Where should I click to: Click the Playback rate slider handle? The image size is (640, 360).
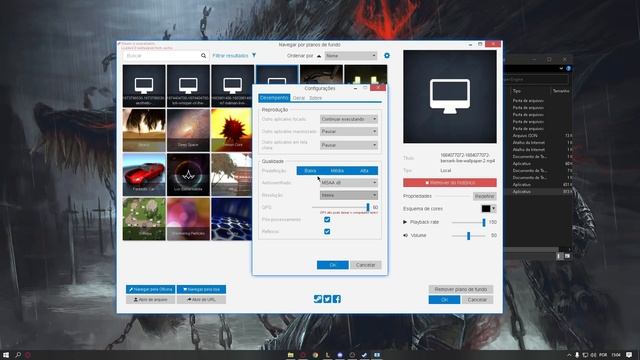click(484, 222)
